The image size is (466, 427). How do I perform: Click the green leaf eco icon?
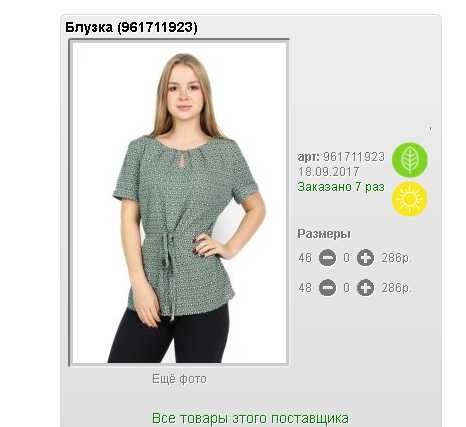coord(409,160)
